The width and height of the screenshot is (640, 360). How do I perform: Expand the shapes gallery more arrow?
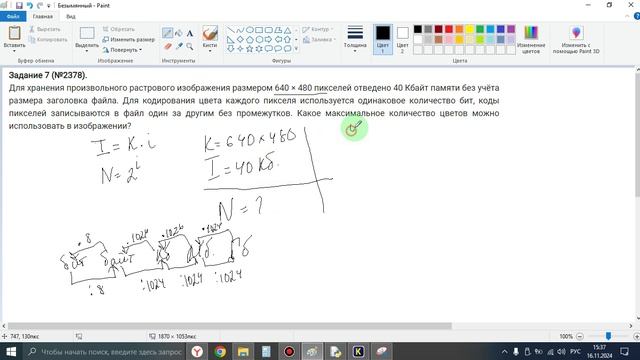[296, 49]
